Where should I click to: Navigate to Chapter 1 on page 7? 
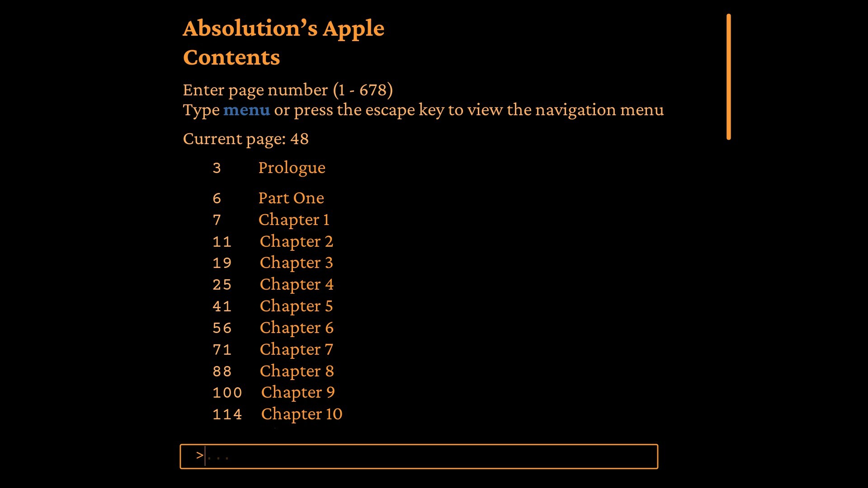(x=293, y=220)
